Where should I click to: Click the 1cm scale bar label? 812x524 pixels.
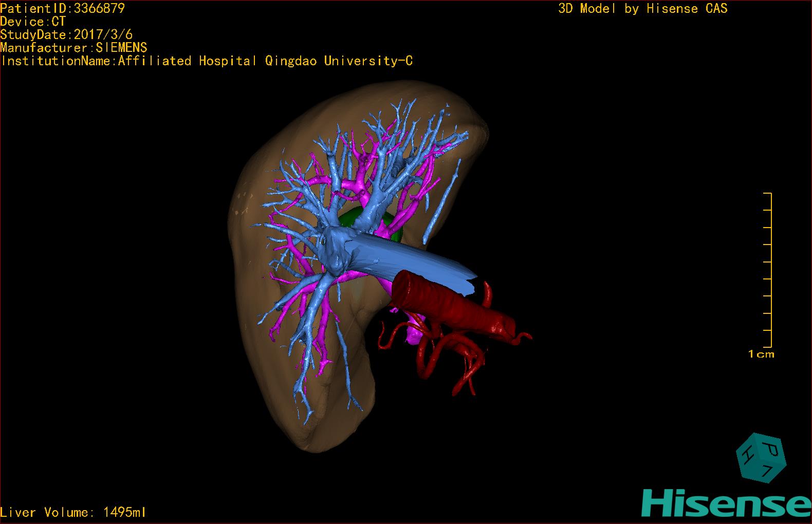point(761,354)
